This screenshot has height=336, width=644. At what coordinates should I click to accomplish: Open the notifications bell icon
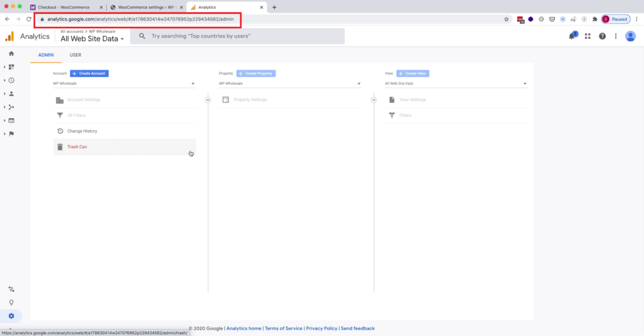click(572, 36)
